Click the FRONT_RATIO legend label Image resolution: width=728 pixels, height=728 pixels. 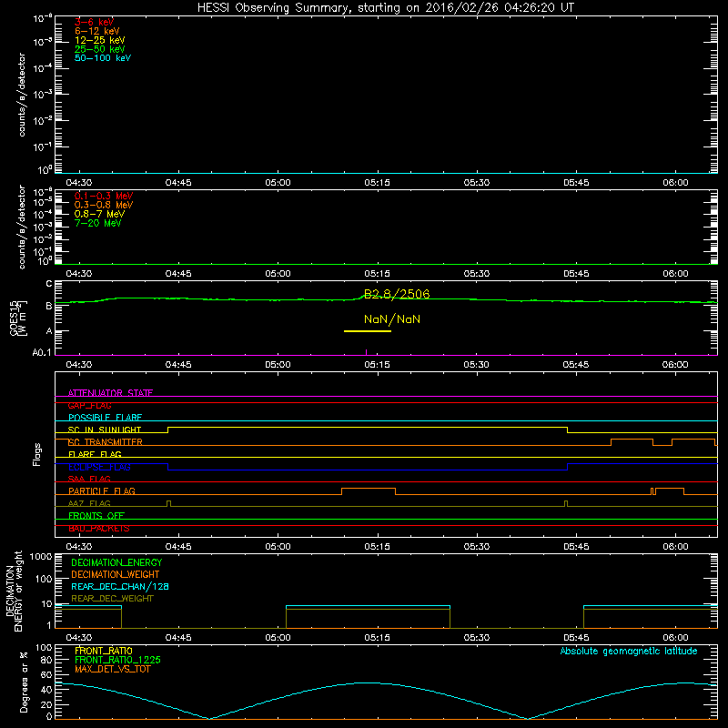[x=104, y=651]
